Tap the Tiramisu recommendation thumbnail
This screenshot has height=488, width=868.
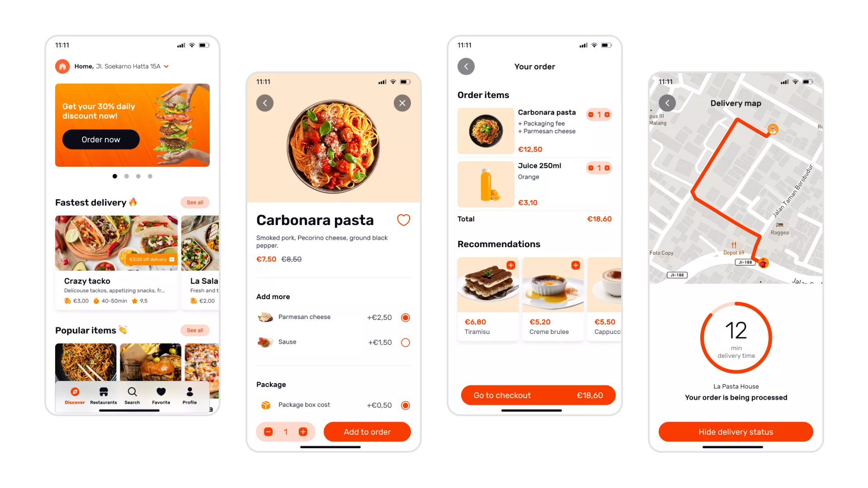488,286
